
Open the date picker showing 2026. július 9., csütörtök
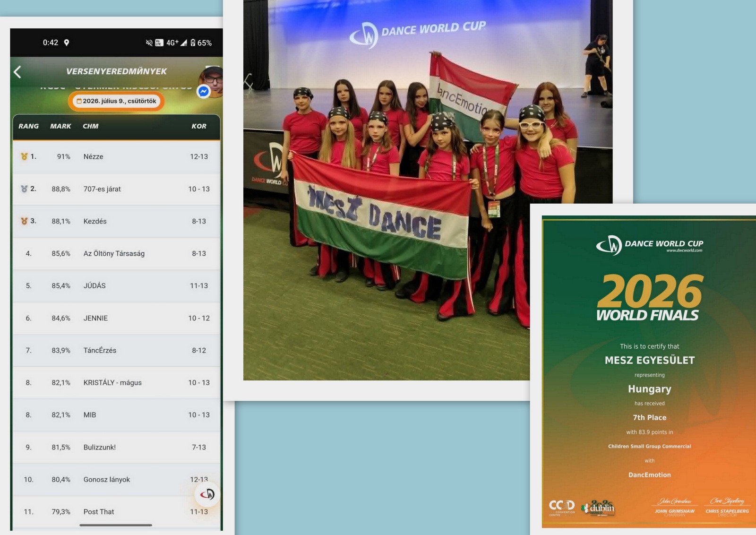coord(116,101)
